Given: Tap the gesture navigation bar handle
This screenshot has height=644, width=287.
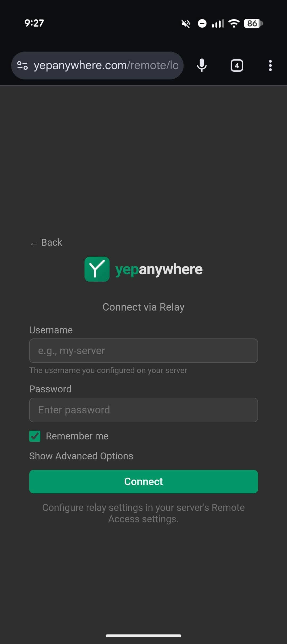Looking at the screenshot, I should [143, 635].
